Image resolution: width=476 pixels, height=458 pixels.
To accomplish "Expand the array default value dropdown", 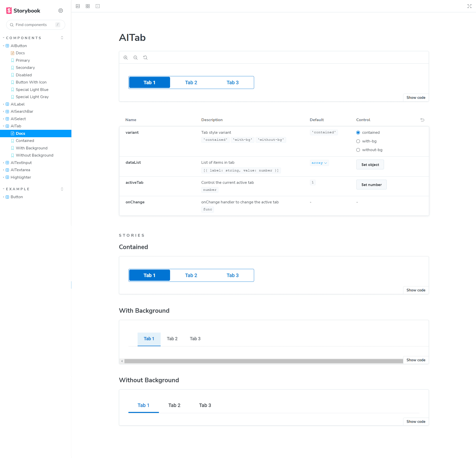I will [x=319, y=163].
